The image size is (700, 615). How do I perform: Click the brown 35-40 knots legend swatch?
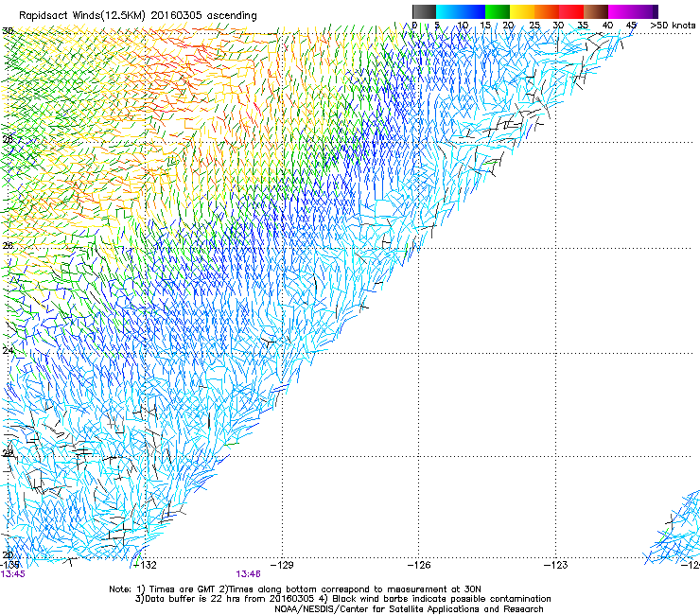(596, 11)
